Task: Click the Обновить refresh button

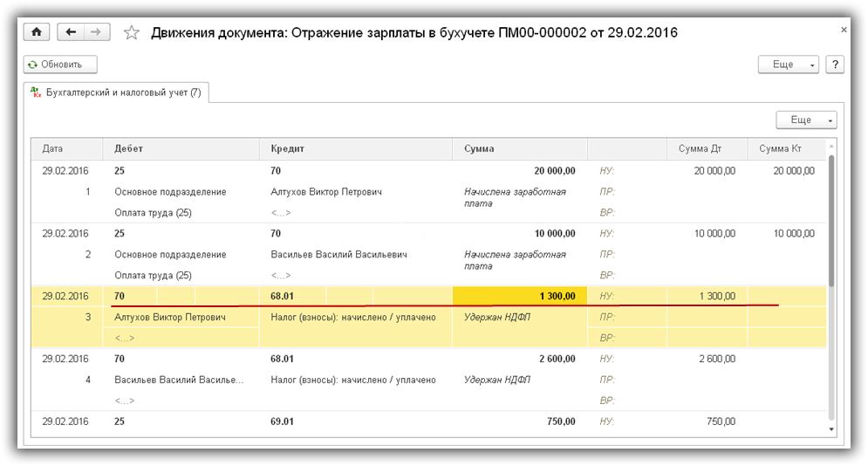Action: [x=60, y=65]
